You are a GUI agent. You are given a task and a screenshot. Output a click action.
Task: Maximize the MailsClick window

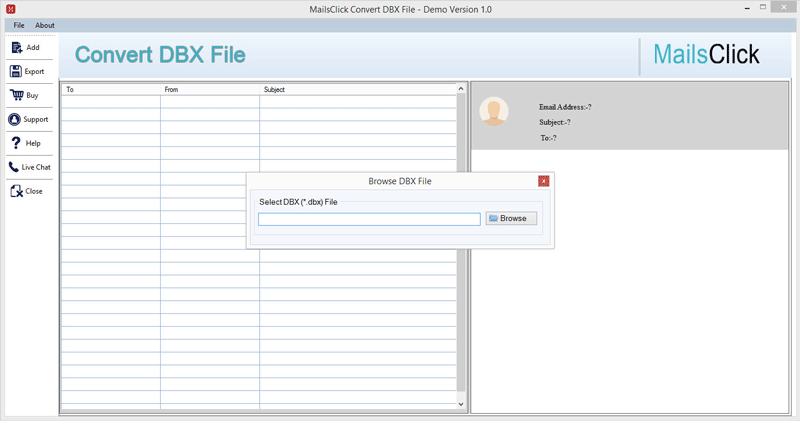pyautogui.click(x=763, y=7)
